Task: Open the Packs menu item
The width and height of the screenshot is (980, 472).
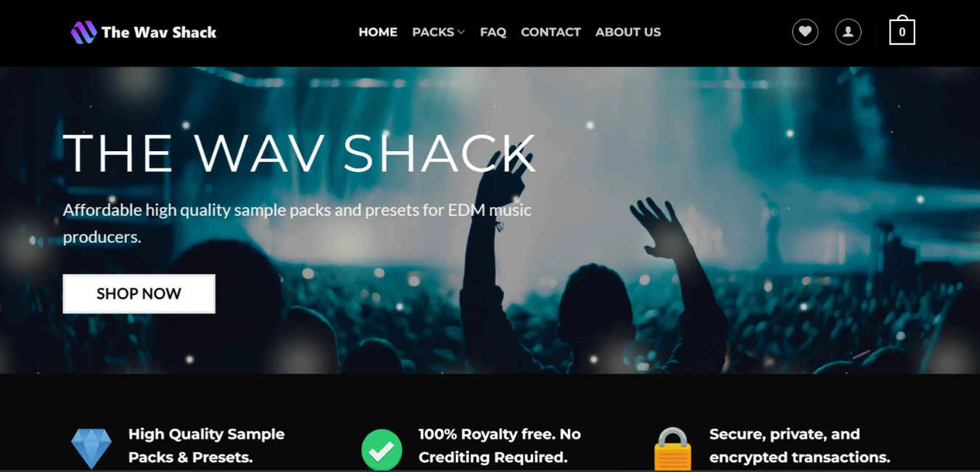Action: tap(433, 32)
